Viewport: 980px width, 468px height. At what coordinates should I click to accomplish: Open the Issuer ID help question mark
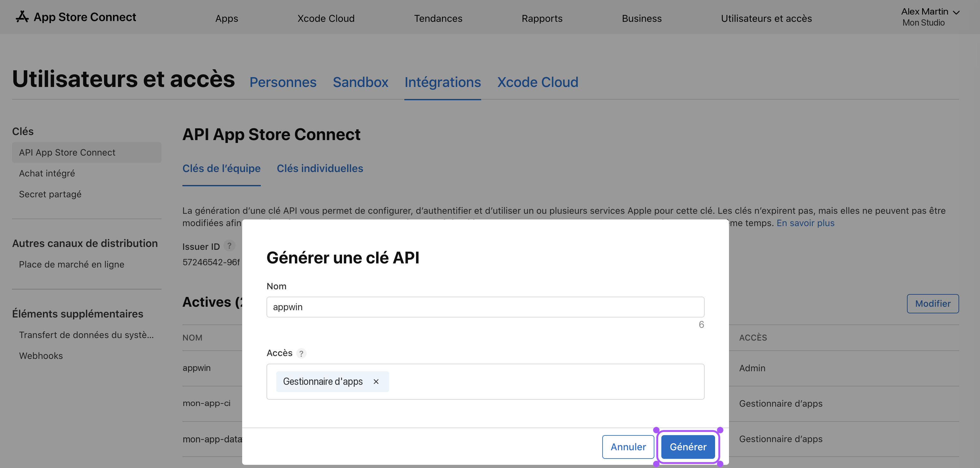pyautogui.click(x=229, y=246)
